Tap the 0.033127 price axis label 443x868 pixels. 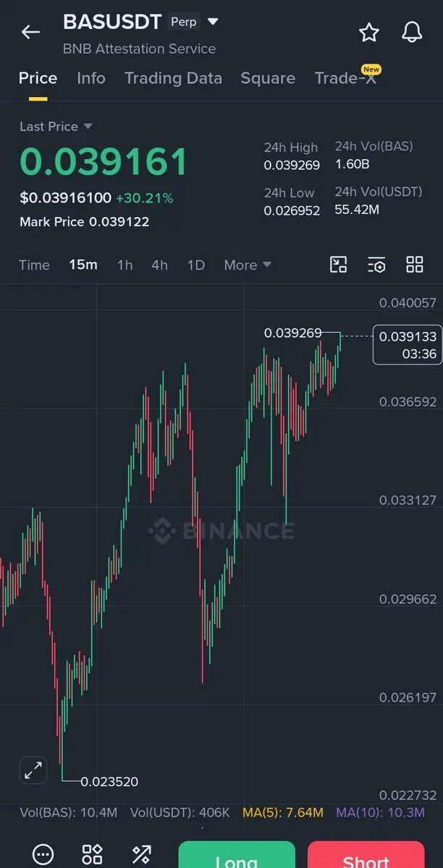[x=408, y=501]
